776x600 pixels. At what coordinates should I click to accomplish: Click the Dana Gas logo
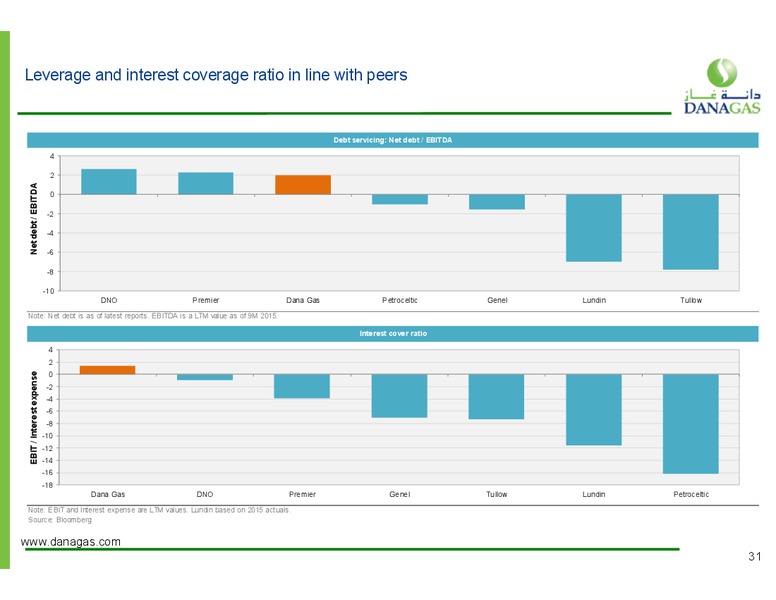722,86
